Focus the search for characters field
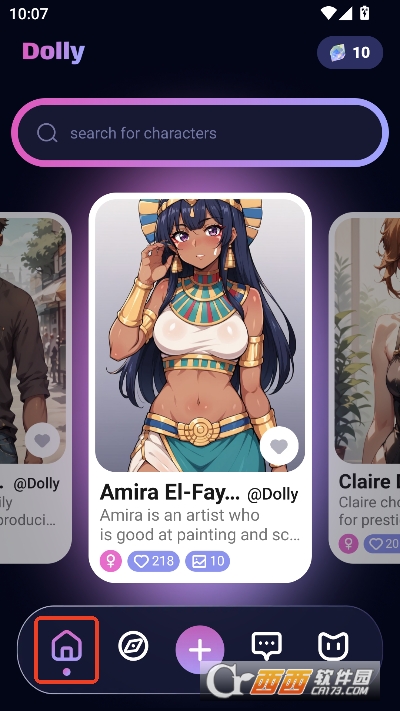The height and width of the screenshot is (711, 400). click(x=200, y=133)
